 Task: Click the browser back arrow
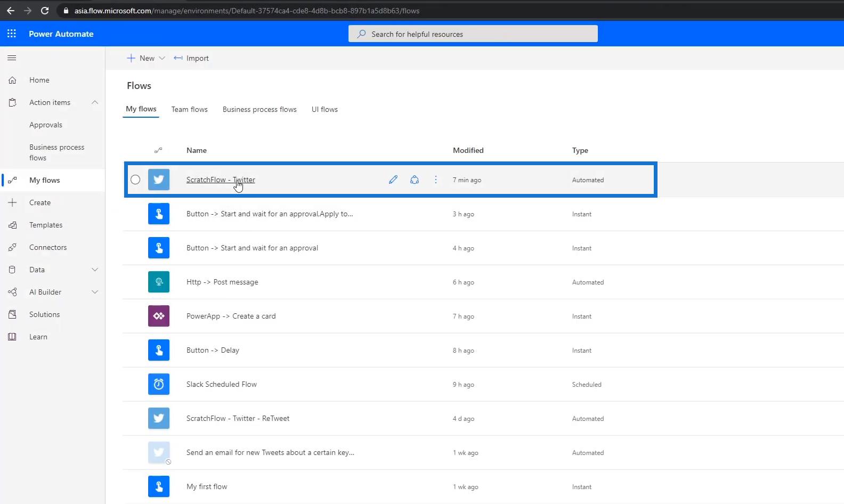tap(11, 11)
